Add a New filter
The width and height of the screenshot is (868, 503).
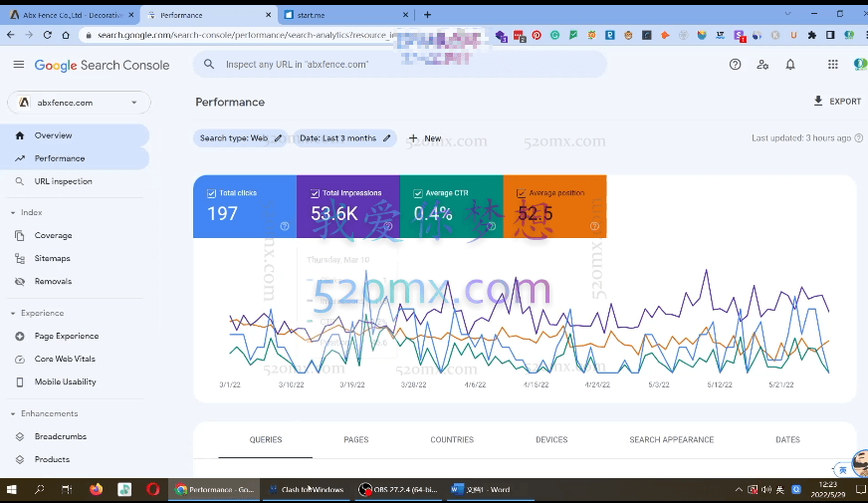[425, 138]
